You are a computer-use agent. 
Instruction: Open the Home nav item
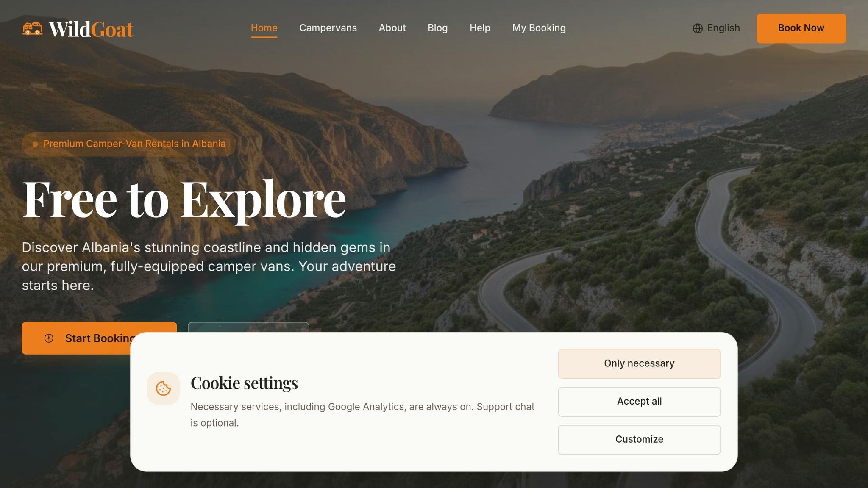(x=264, y=28)
